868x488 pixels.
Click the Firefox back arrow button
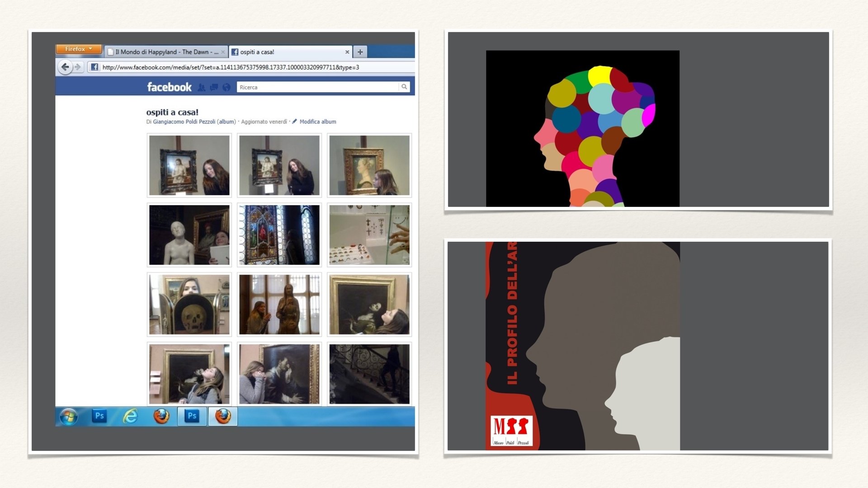(x=65, y=67)
